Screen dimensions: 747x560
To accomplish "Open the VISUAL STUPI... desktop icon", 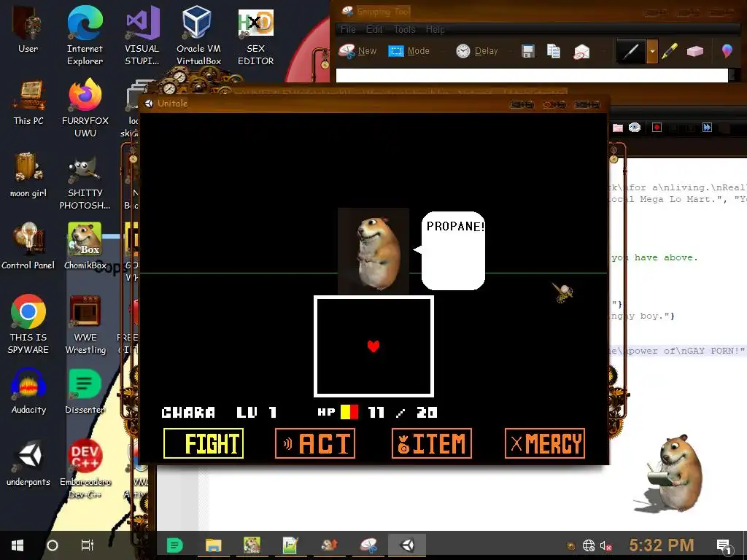I will pos(142,35).
